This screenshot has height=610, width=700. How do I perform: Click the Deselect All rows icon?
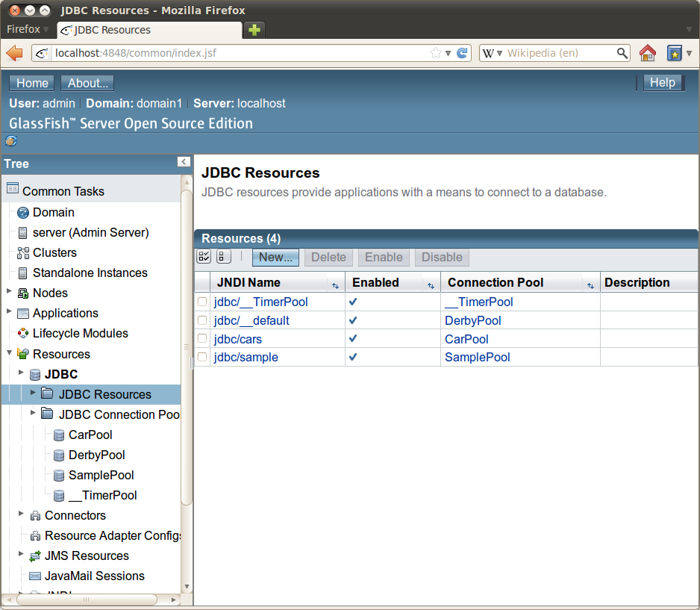click(224, 257)
